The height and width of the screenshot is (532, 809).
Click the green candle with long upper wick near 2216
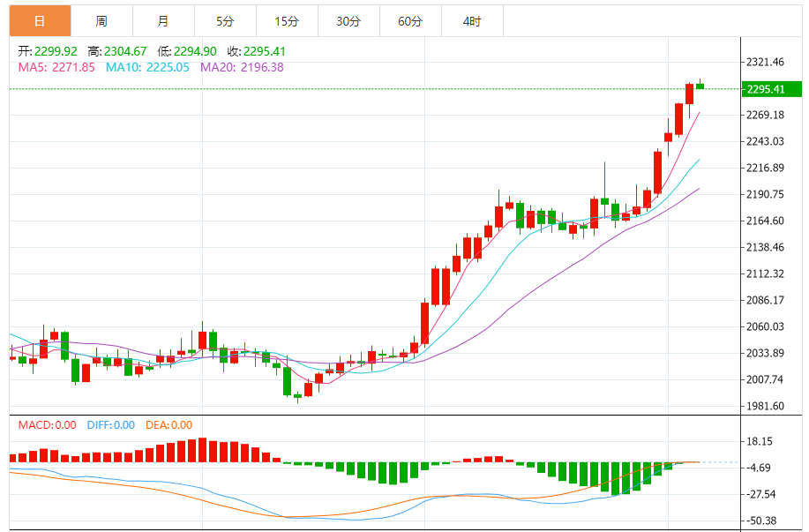click(x=604, y=201)
